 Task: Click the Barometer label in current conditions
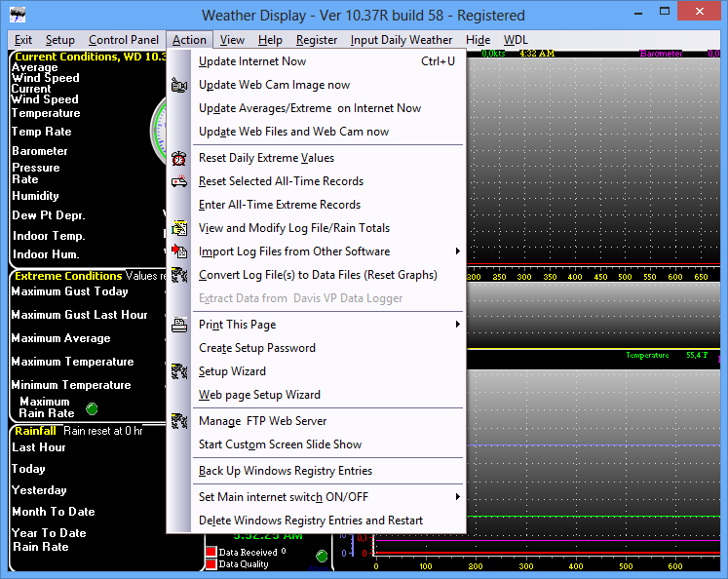pyautogui.click(x=40, y=151)
